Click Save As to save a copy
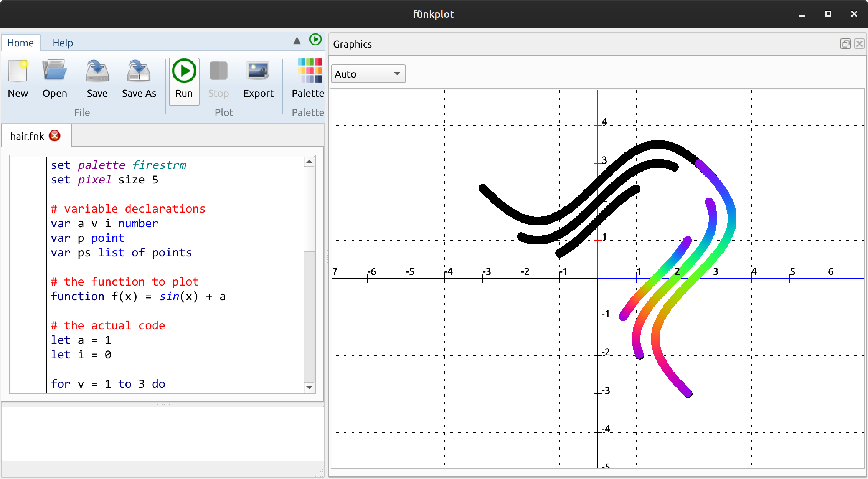 139,77
